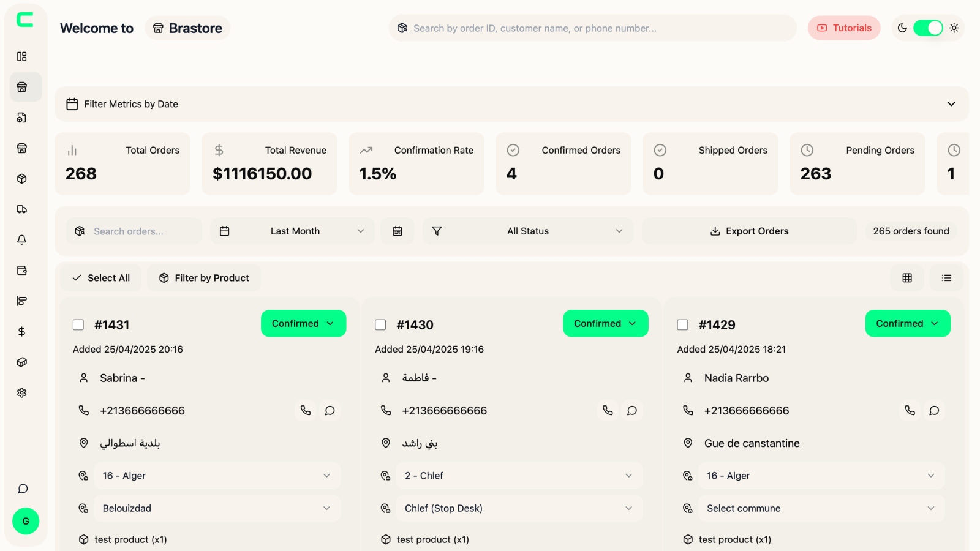This screenshot has height=551, width=980.
Task: Message Sabrina via the chat bubble icon
Action: point(330,411)
